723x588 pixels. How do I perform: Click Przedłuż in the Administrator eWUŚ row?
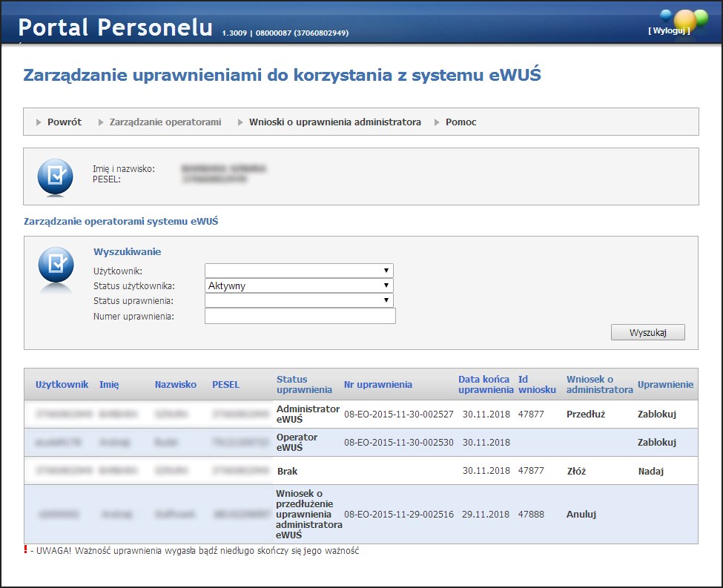click(585, 414)
